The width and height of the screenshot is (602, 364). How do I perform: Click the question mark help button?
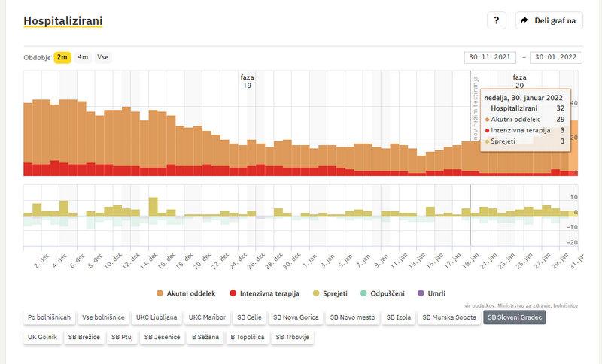[x=496, y=20]
